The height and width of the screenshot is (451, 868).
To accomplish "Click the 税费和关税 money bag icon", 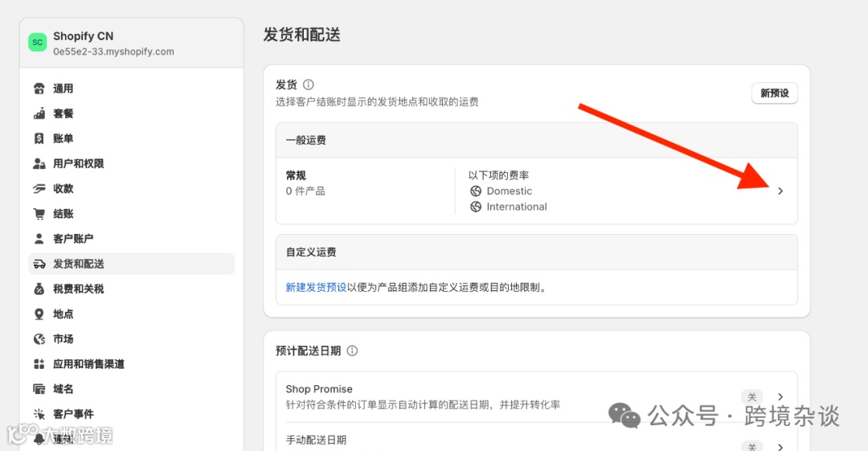I will [x=39, y=289].
